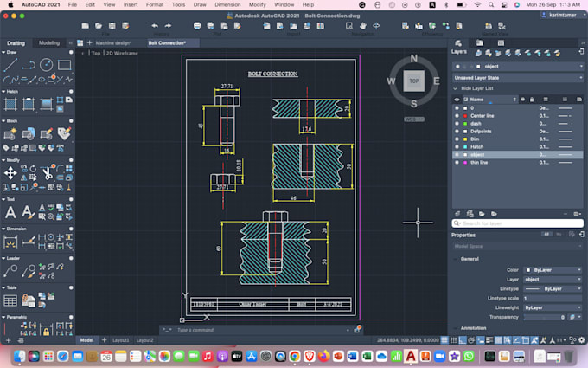Click the Zoom window navigation icon

(x=349, y=25)
